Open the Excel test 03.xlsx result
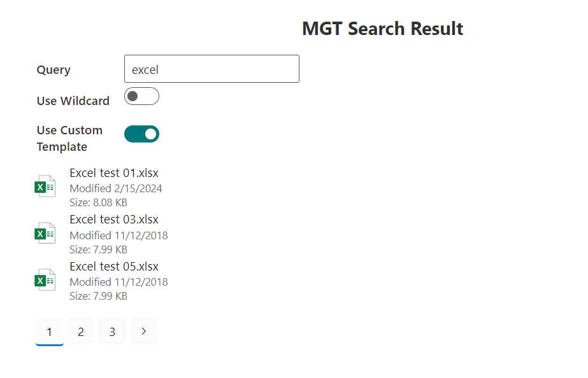The width and height of the screenshot is (588, 378). pos(114,220)
